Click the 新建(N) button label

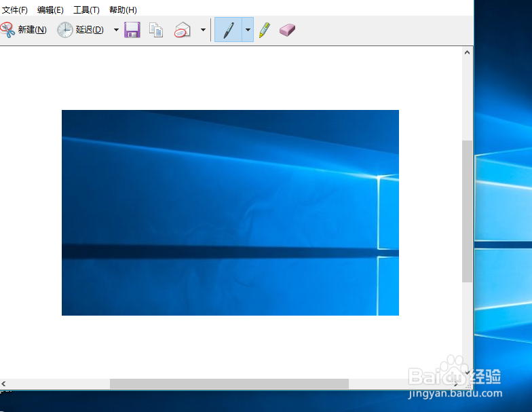pyautogui.click(x=33, y=30)
